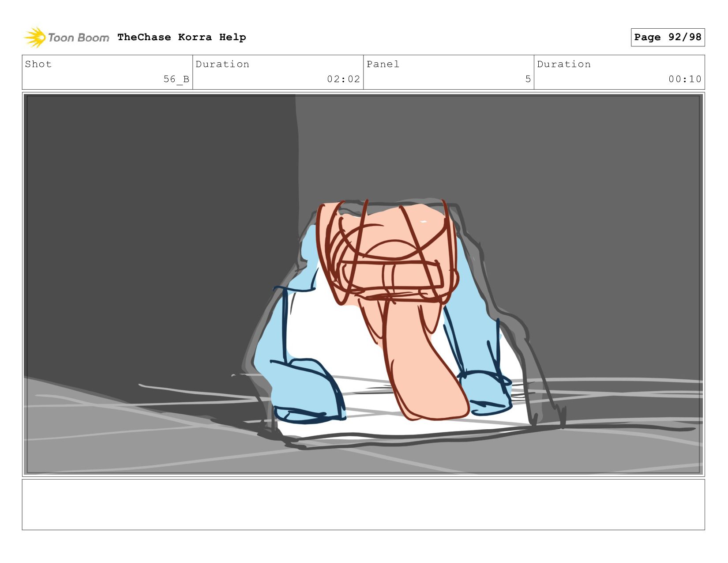Click the 'Panel' field label
Screen dimensions: 728x563
[383, 64]
